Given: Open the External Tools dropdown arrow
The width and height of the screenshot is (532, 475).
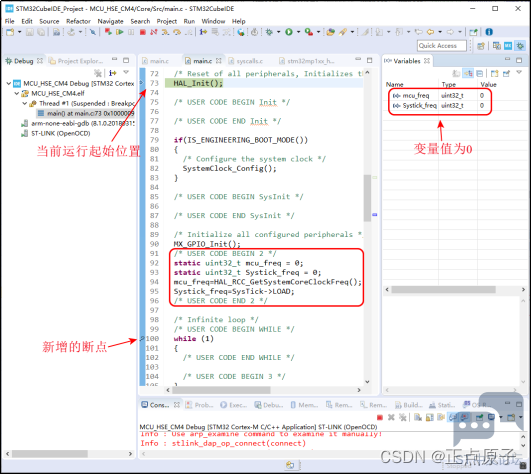Looking at the screenshot, I should 318,32.
